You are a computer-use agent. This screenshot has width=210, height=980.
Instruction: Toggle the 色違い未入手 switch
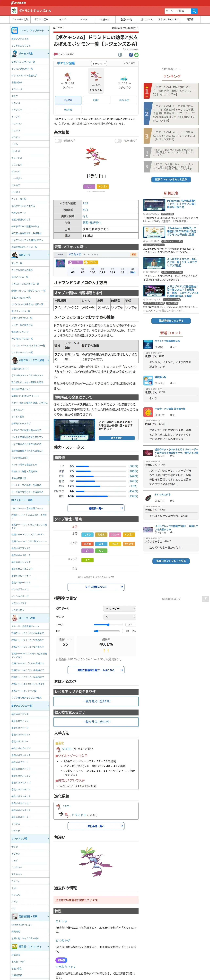click(x=118, y=141)
